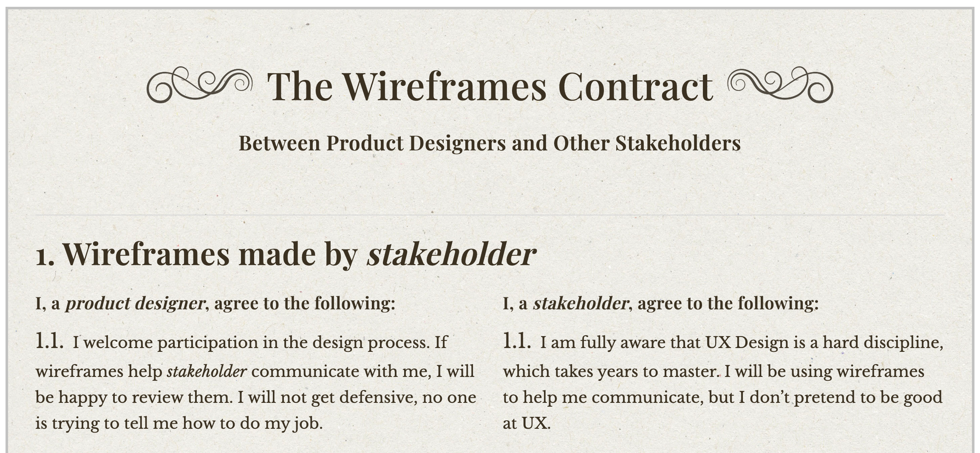Image resolution: width=980 pixels, height=453 pixels.
Task: Click the "1.1." number in the right column
Action: [x=517, y=341]
